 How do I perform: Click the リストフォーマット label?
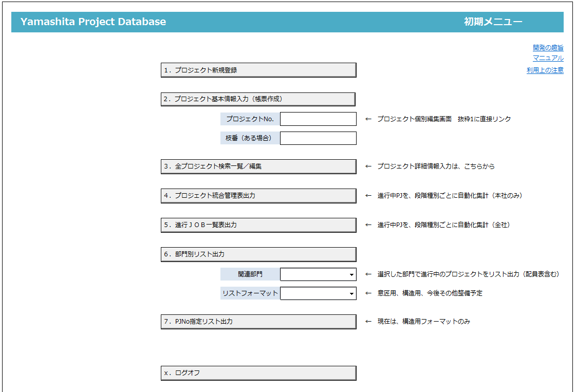[x=250, y=293]
